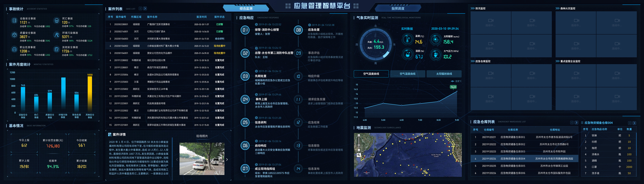Viewport: 644px width, 184px height.
Task: Click step 12 应急结束 timeline circle
Action: tap(298, 122)
